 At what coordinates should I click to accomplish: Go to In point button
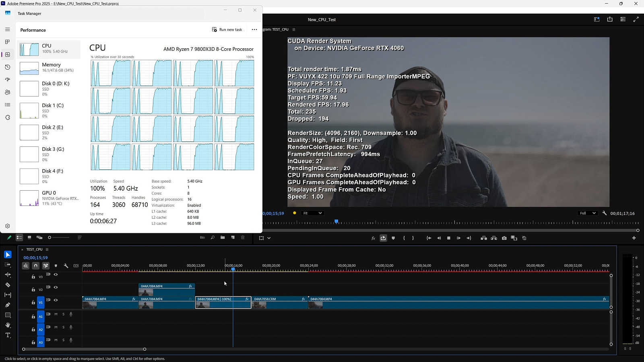pyautogui.click(x=429, y=238)
